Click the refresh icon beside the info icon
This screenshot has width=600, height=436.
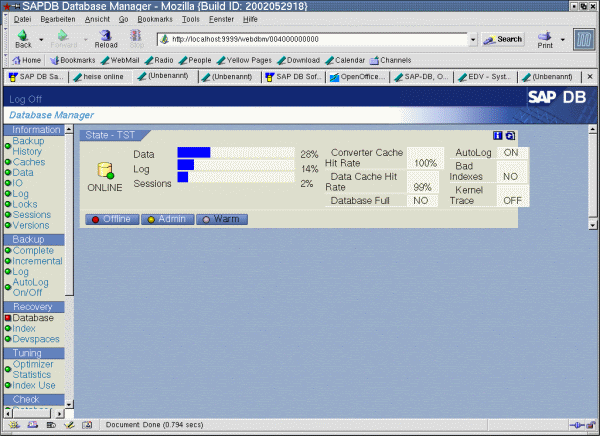[510, 135]
